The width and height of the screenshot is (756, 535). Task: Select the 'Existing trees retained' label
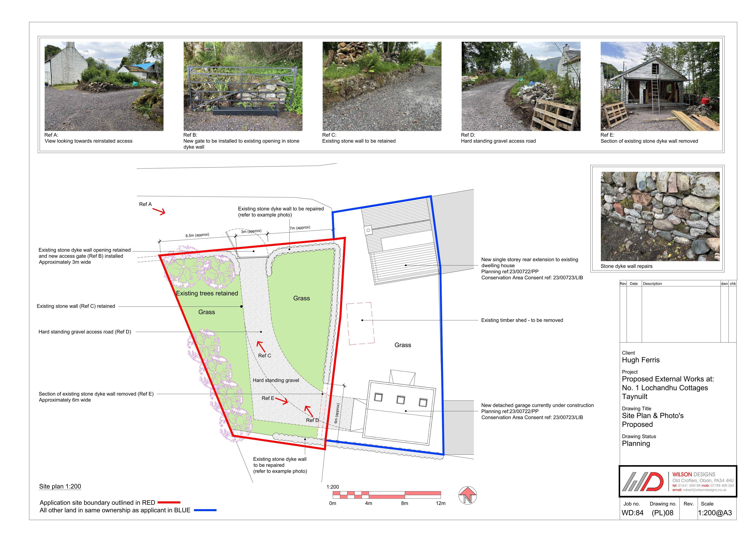coord(207,293)
